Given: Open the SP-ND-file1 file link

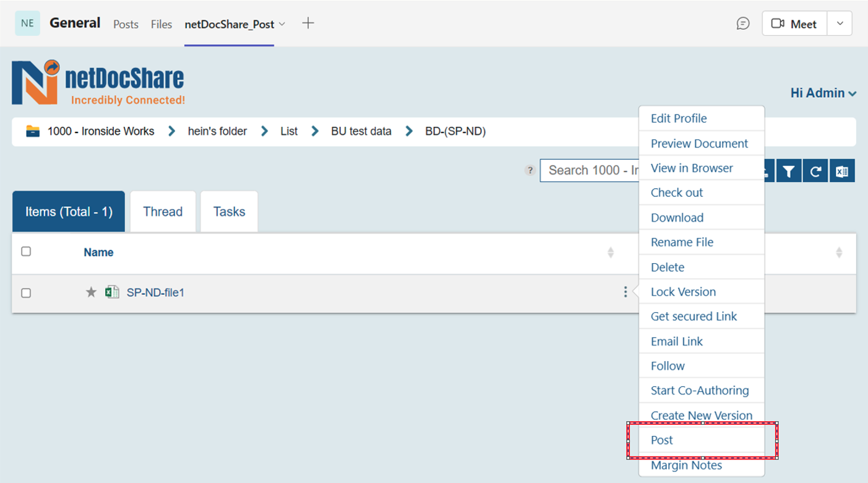Looking at the screenshot, I should point(155,292).
